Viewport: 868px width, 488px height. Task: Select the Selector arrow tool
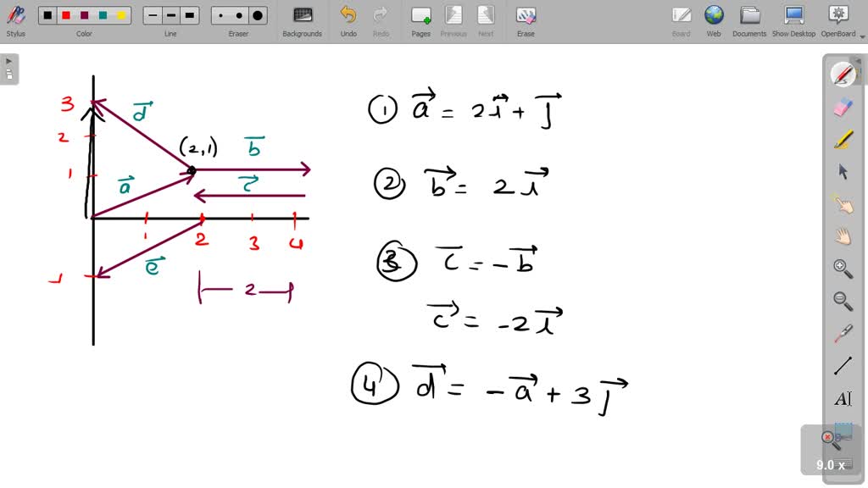tap(843, 172)
